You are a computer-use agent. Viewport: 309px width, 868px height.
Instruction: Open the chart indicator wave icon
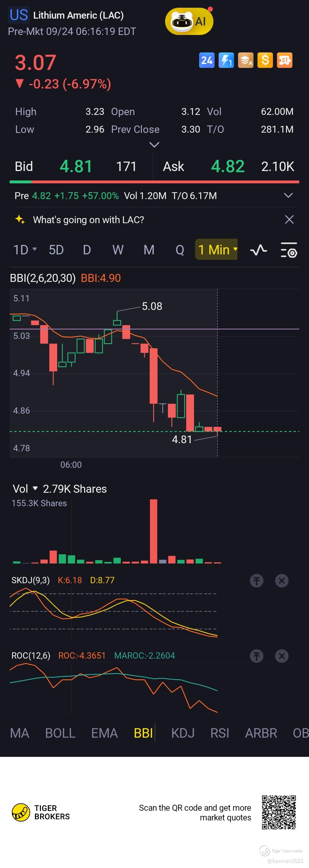pyautogui.click(x=259, y=250)
